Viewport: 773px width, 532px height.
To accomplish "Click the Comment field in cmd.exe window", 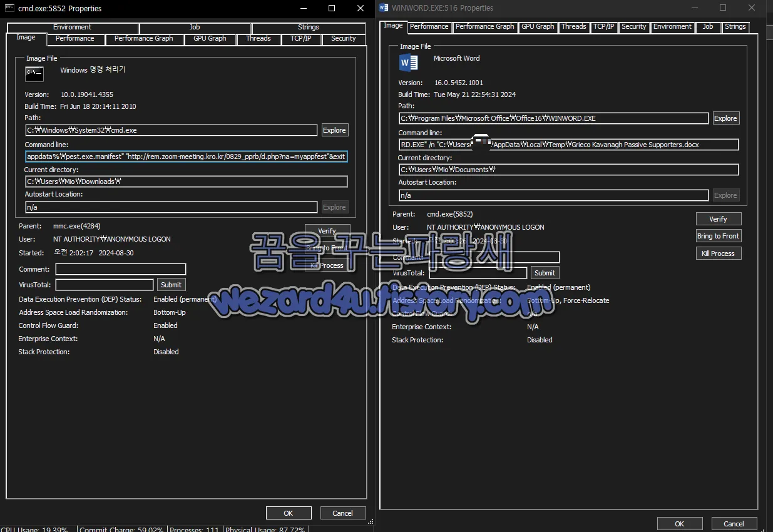I will point(121,269).
